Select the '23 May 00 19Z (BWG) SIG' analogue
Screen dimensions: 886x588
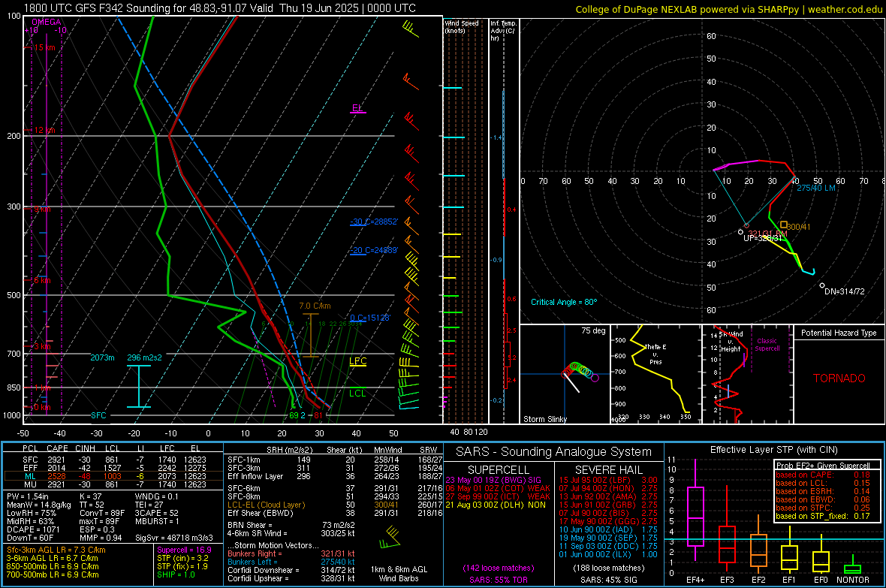493,480
